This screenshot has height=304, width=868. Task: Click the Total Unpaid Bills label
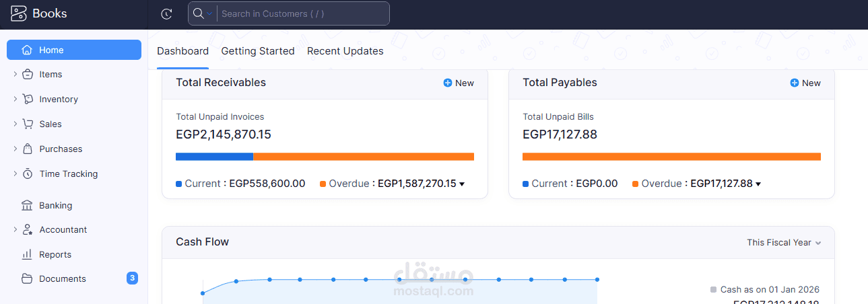pos(558,117)
